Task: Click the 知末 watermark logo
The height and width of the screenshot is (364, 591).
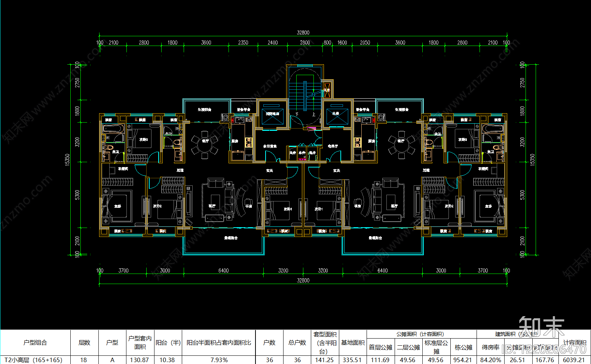Action: point(542,327)
